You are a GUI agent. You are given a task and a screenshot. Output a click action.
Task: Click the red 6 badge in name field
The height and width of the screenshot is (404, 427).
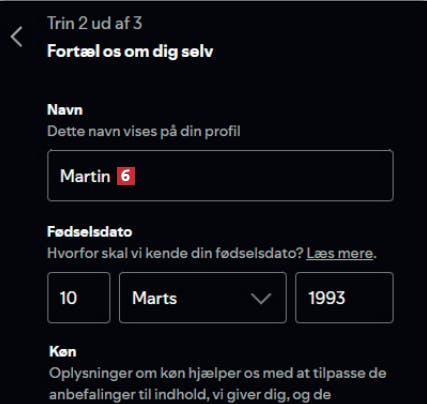pyautogui.click(x=126, y=176)
